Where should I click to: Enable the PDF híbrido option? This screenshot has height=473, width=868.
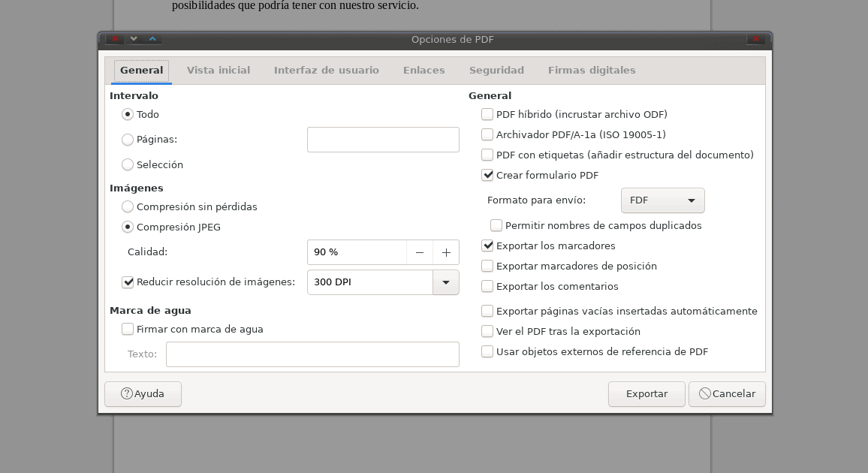coord(487,114)
